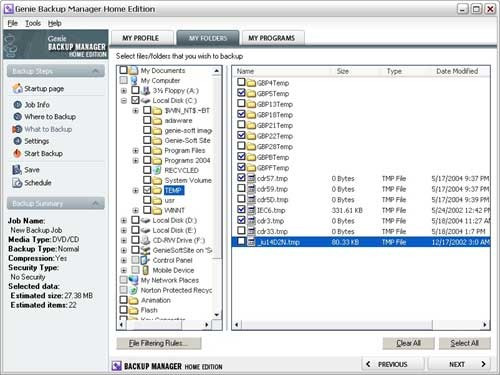Uncheck the IEC6.tmp file checkbox
This screenshot has width=500, height=375.
tap(241, 209)
